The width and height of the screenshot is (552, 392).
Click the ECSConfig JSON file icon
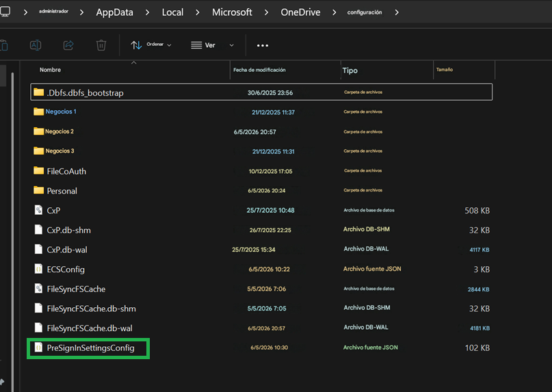coord(38,269)
